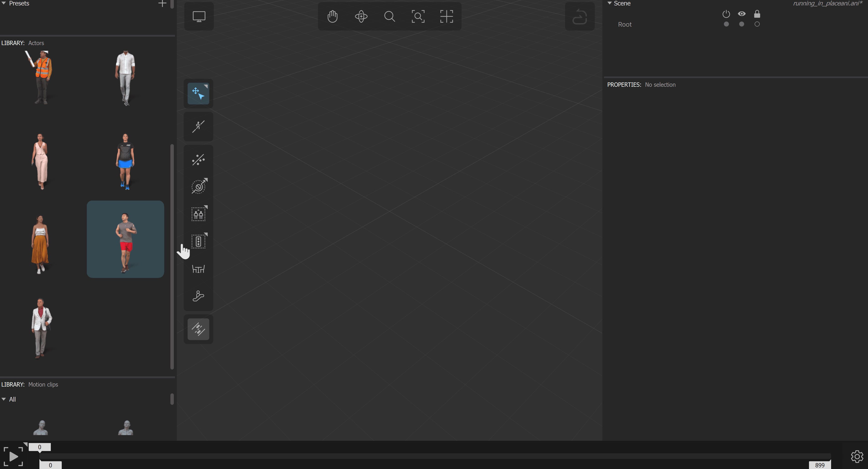Screen dimensions: 868x469
Task: Open the timeline settings gear
Action: coord(857,456)
